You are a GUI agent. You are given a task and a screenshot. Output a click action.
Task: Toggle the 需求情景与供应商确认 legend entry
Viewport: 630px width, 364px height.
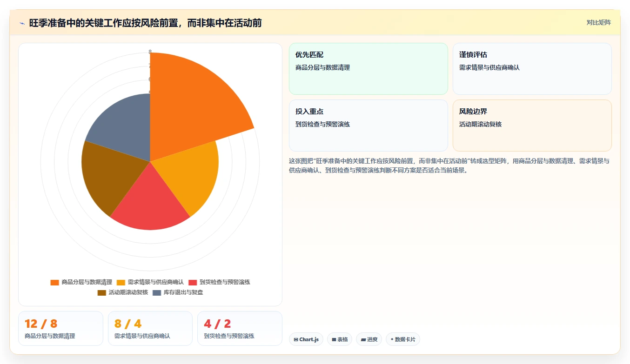click(x=150, y=282)
